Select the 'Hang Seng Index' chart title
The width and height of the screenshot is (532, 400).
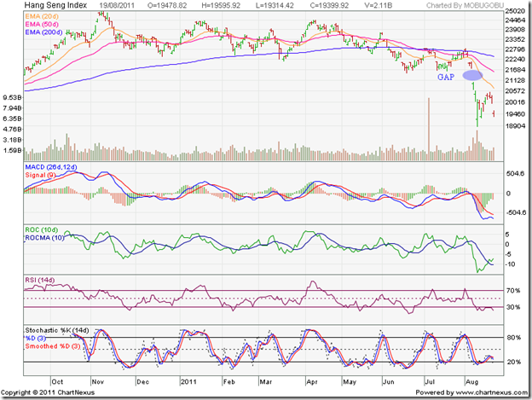point(55,5)
